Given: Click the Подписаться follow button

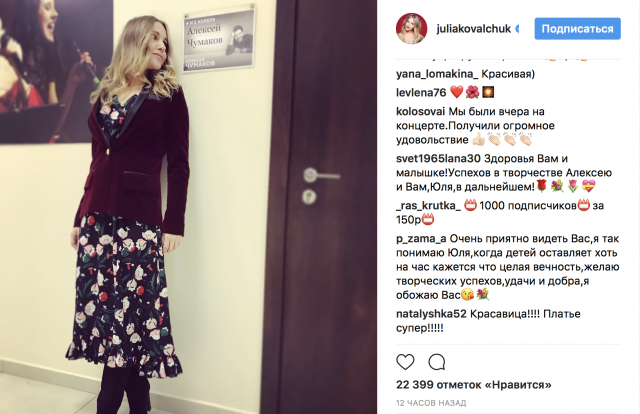Looking at the screenshot, I should click(x=578, y=29).
